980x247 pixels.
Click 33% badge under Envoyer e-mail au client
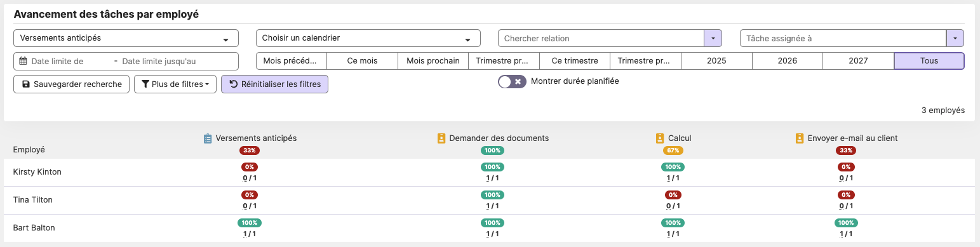click(846, 150)
